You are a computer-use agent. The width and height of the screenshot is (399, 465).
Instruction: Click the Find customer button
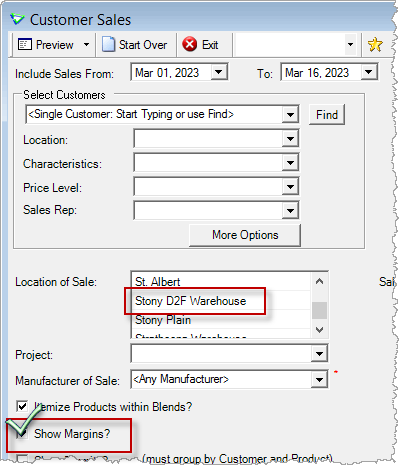click(327, 115)
